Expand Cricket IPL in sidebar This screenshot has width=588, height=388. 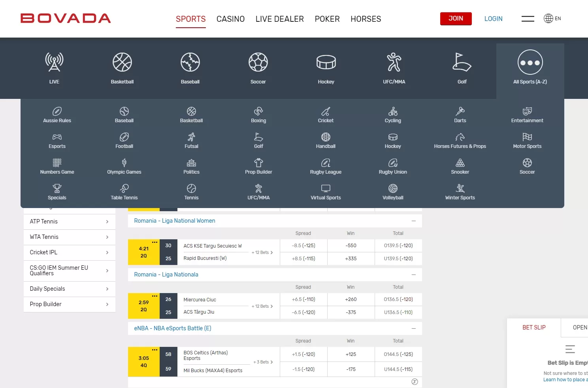click(x=70, y=252)
